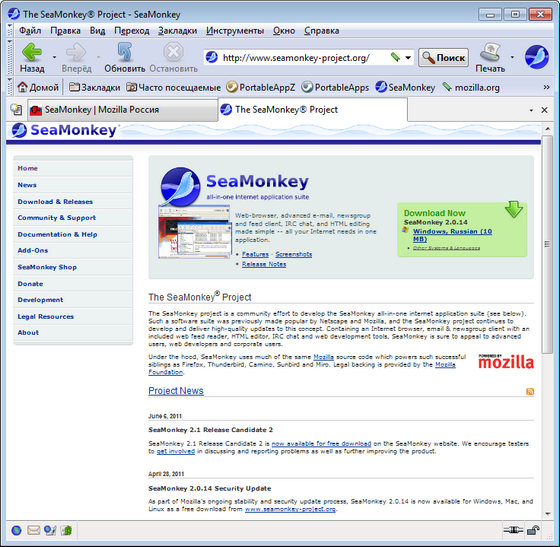Viewport: 560px width, 547px height.
Task: Select The SeaMonkey® Project tab
Action: tap(312, 110)
